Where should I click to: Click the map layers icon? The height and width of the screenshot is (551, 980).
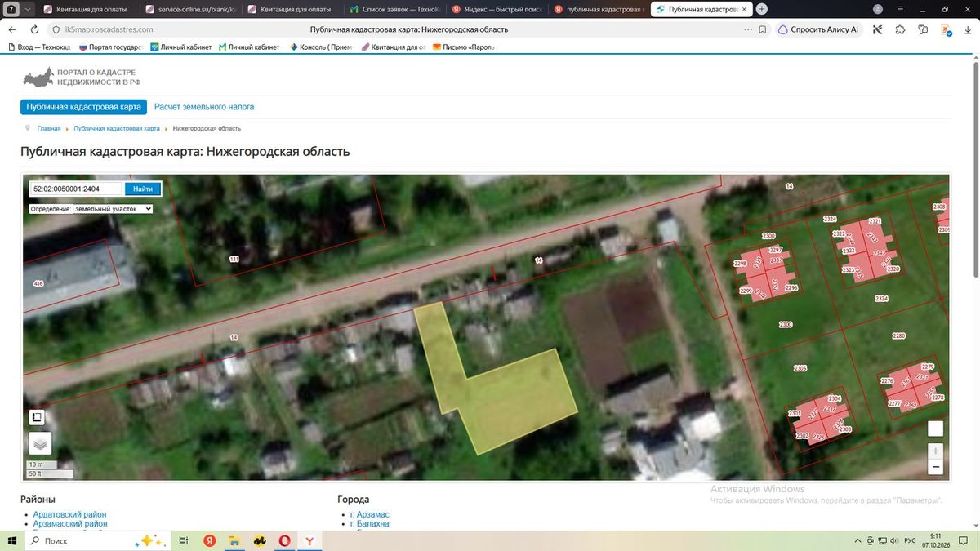40,443
